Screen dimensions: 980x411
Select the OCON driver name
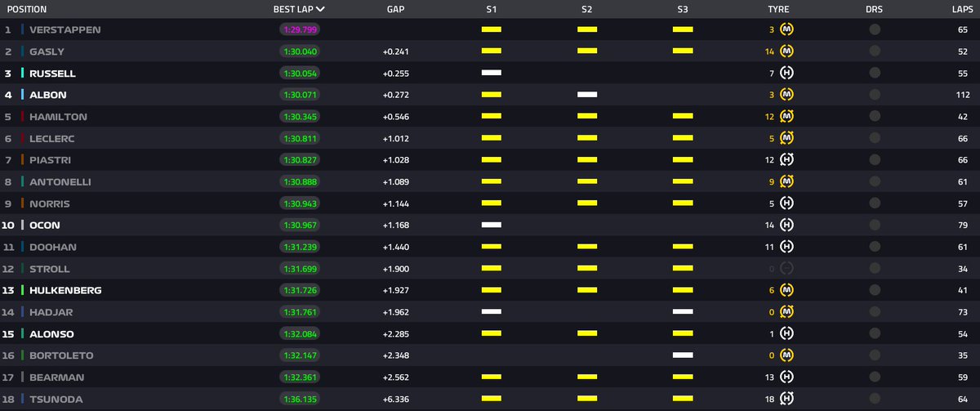44,225
